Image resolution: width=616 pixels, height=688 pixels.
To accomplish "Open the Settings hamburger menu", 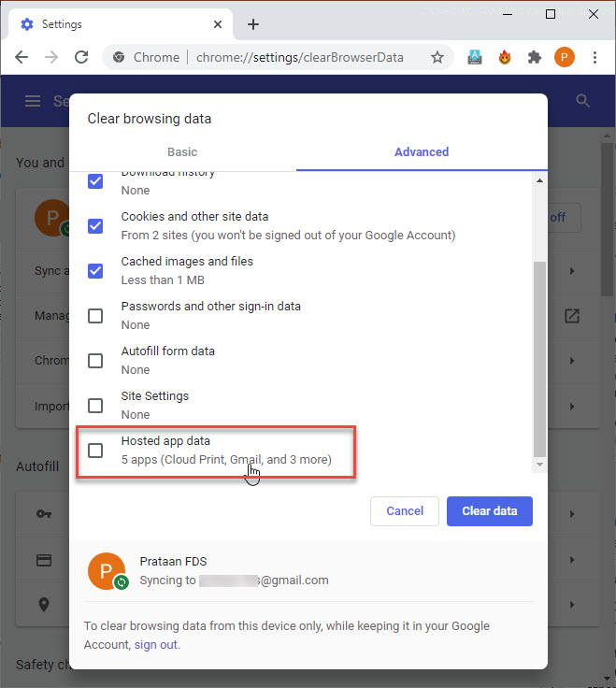I will pos(33,101).
